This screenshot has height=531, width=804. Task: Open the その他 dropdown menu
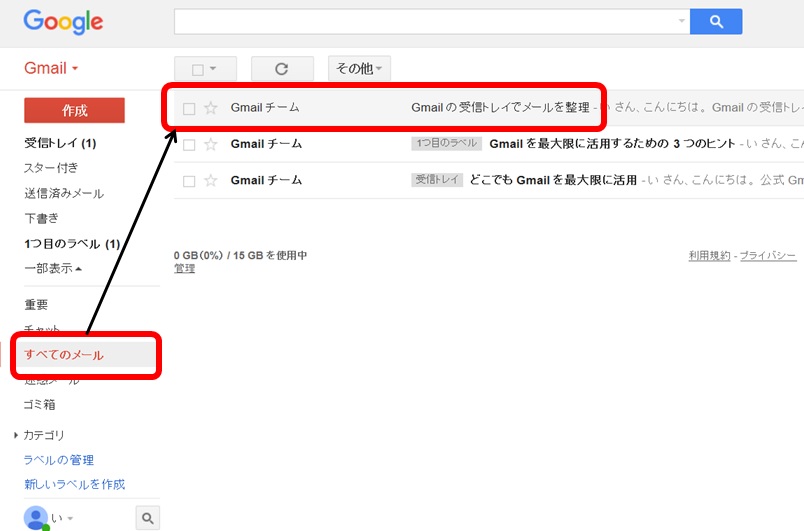pos(359,69)
